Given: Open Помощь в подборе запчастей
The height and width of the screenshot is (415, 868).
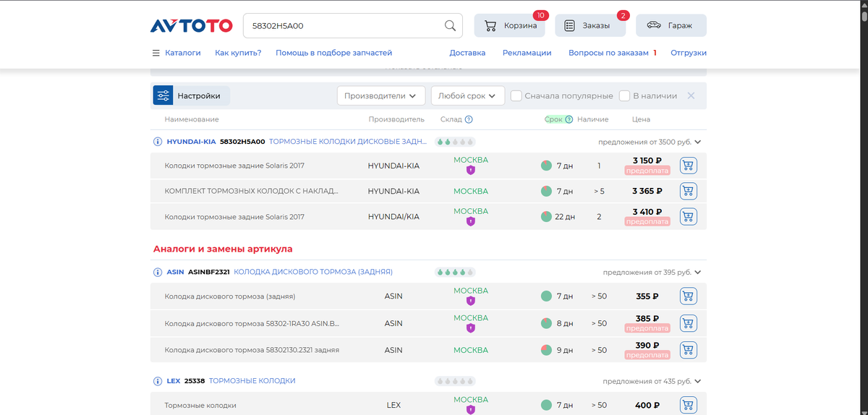Looking at the screenshot, I should (333, 53).
